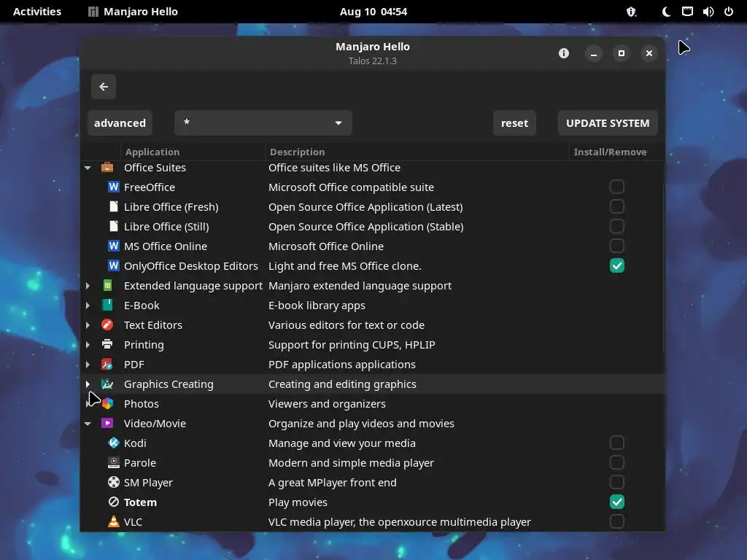Image resolution: width=747 pixels, height=560 pixels.
Task: Click the Graphics Creating icon
Action: (x=107, y=384)
